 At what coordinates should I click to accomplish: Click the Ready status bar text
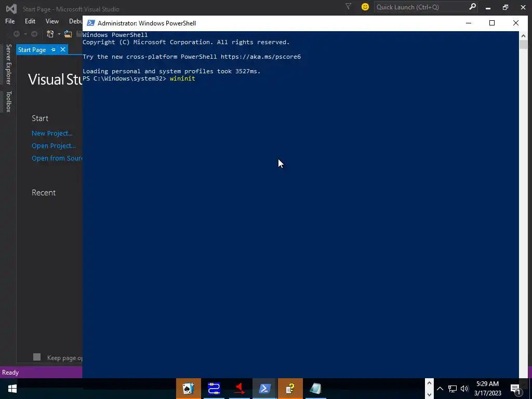[10, 372]
